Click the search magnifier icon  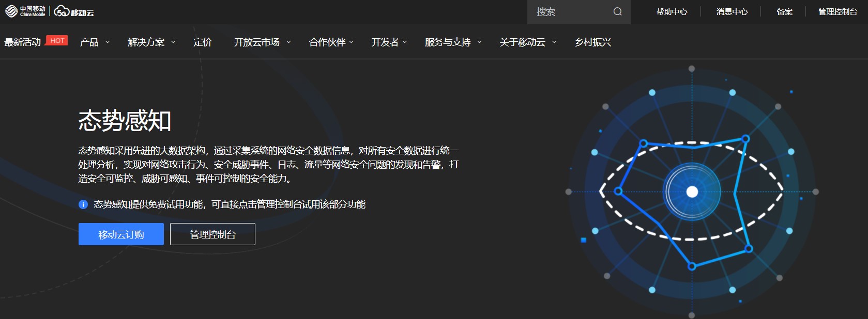pos(617,11)
